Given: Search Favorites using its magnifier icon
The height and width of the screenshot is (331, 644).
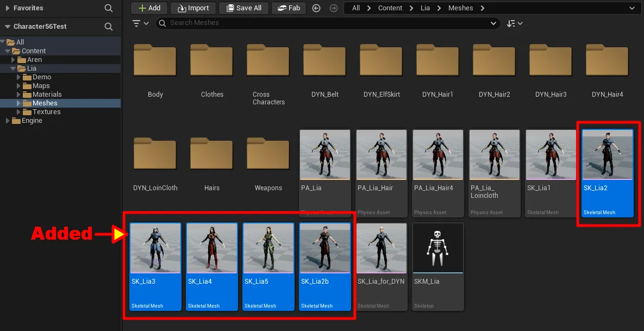Looking at the screenshot, I should [x=109, y=8].
